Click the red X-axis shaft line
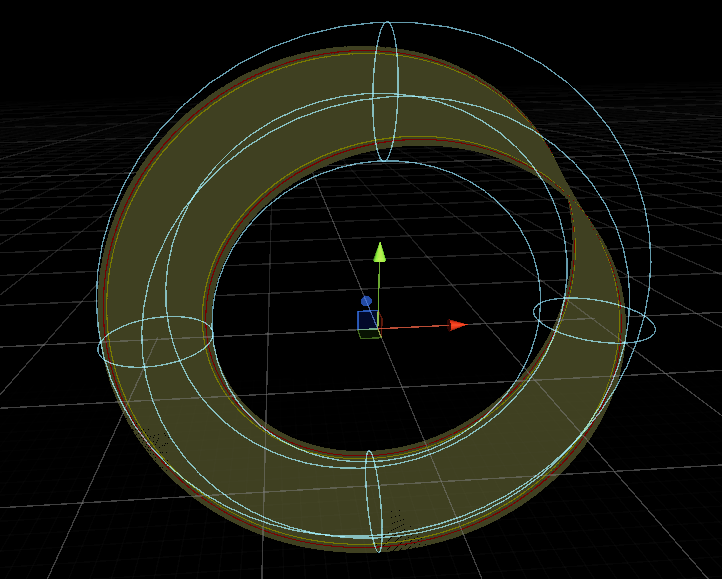This screenshot has width=722, height=579. tap(415, 327)
